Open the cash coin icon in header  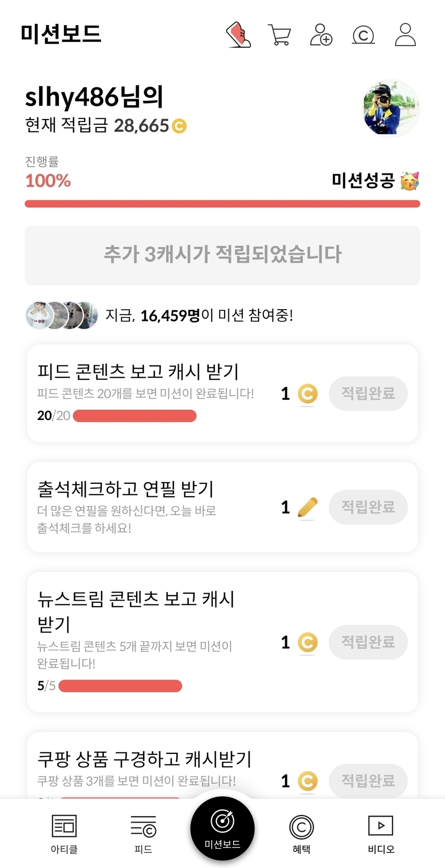(x=363, y=35)
